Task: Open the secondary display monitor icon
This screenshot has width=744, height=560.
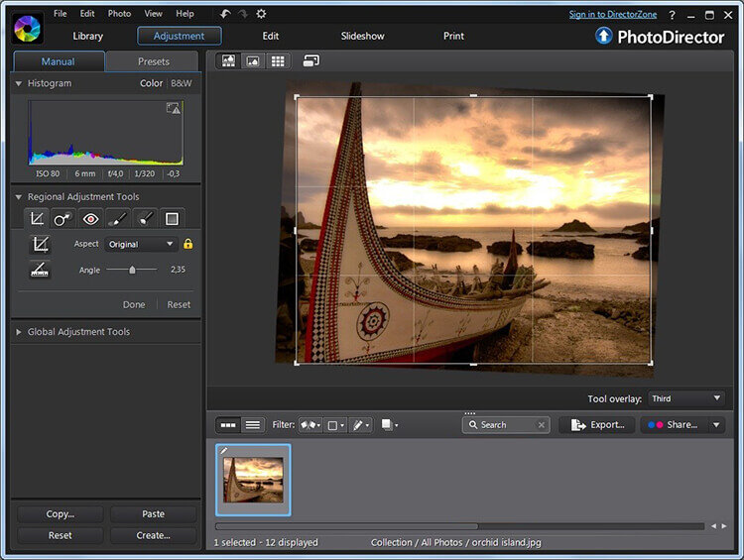Action: (310, 61)
